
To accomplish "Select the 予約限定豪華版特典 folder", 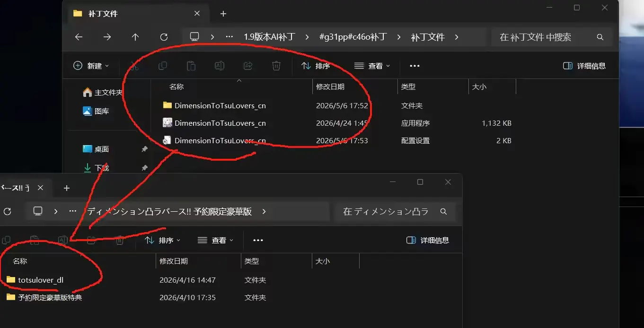I will 180,297.
